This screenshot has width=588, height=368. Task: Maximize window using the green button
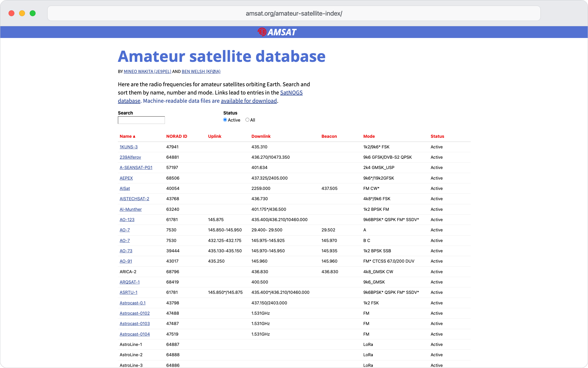(x=33, y=13)
